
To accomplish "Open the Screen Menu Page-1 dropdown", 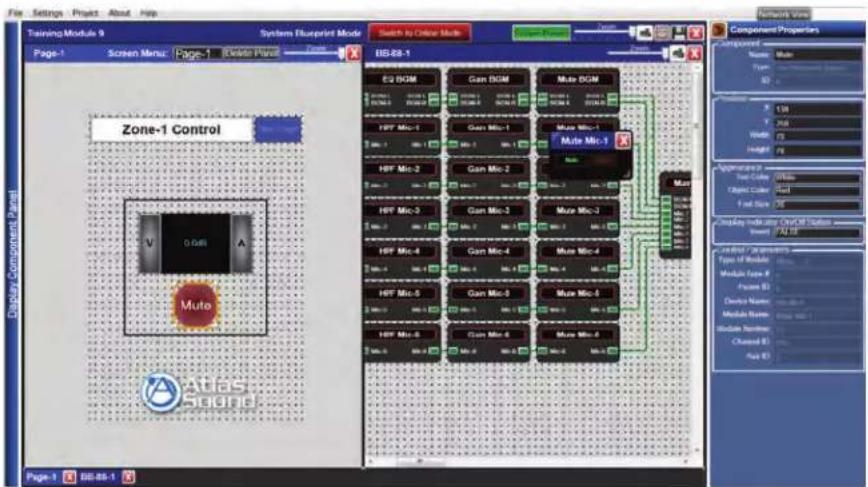I will (x=198, y=54).
